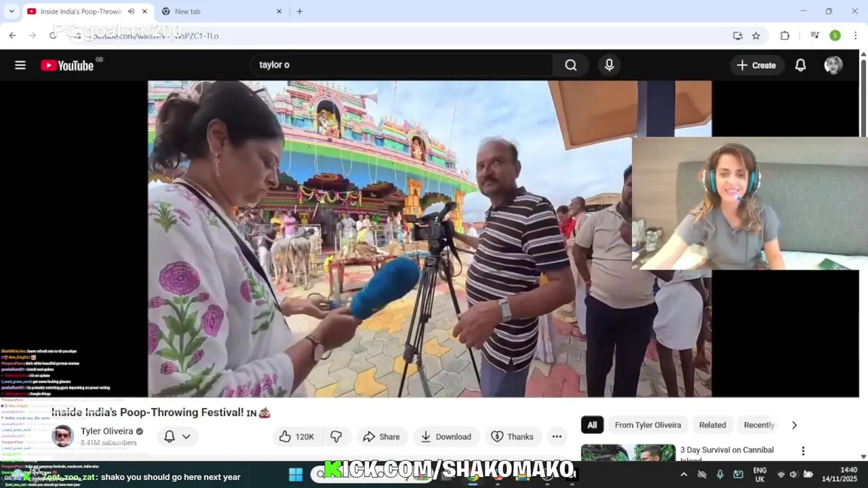Go back in browser history
Screen dimensions: 868x488
tap(12, 35)
